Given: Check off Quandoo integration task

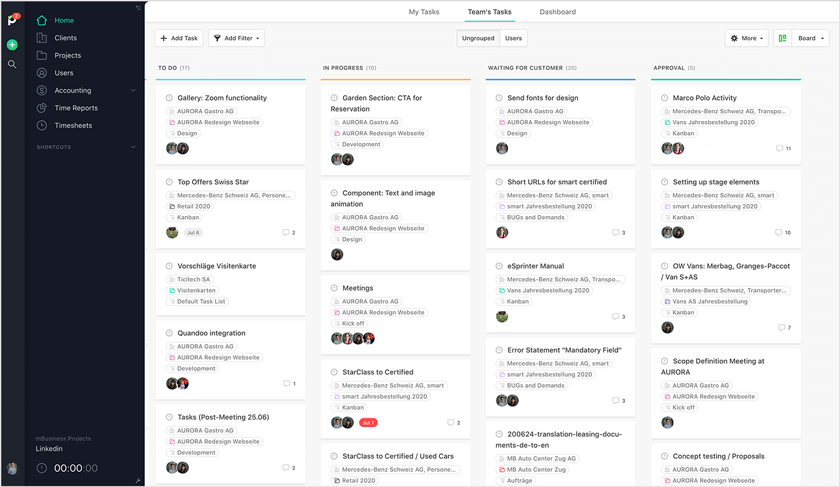Looking at the screenshot, I should tap(169, 333).
